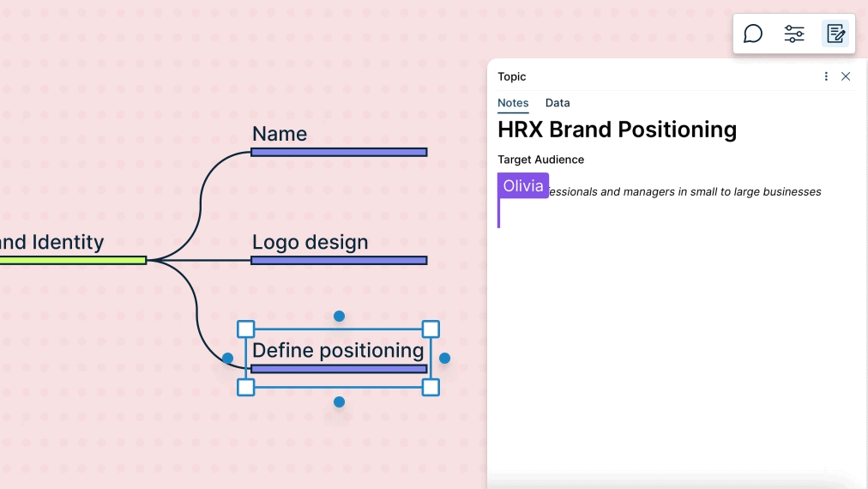Viewport: 868px width, 489px height.
Task: Select the Brand Identity parent topic
Action: click(51, 243)
